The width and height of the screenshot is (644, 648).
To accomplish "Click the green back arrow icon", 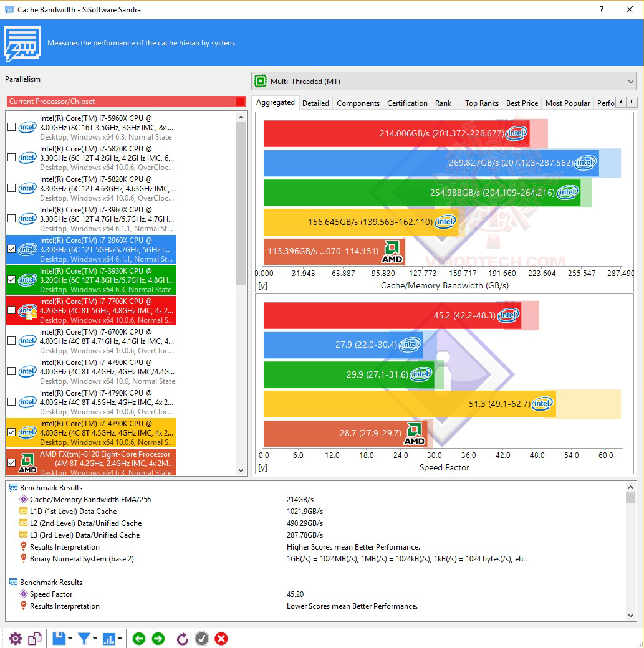I will 139,639.
